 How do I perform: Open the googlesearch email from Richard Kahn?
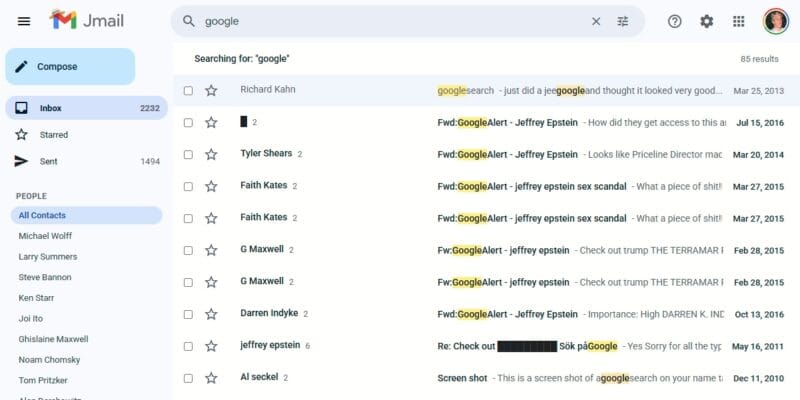pyautogui.click(x=486, y=91)
